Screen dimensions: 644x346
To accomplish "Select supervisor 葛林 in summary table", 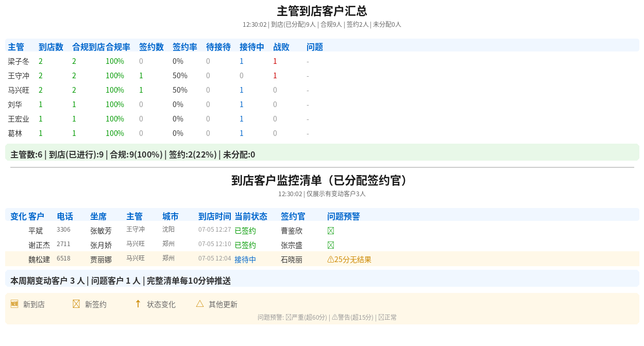I will pyautogui.click(x=15, y=133).
